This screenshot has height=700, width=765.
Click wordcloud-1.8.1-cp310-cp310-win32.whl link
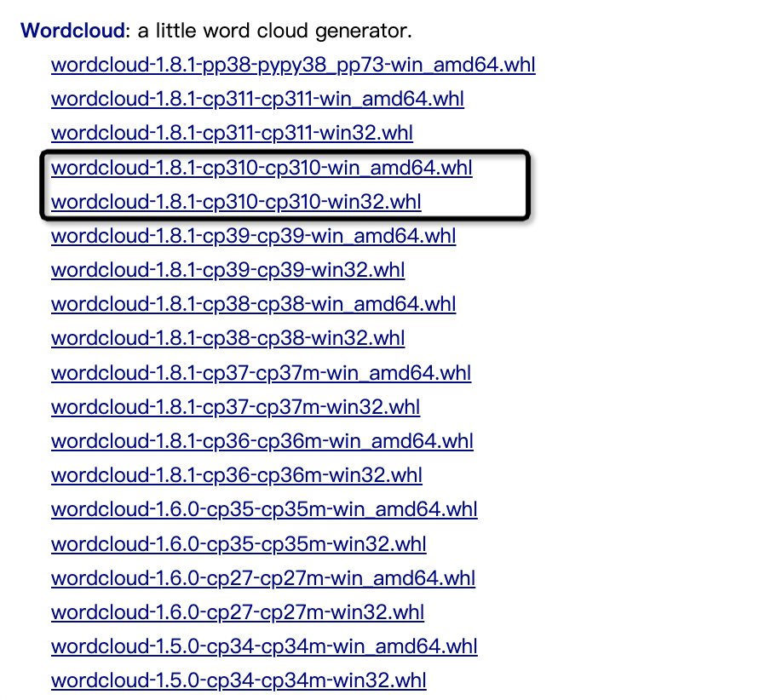tap(236, 202)
